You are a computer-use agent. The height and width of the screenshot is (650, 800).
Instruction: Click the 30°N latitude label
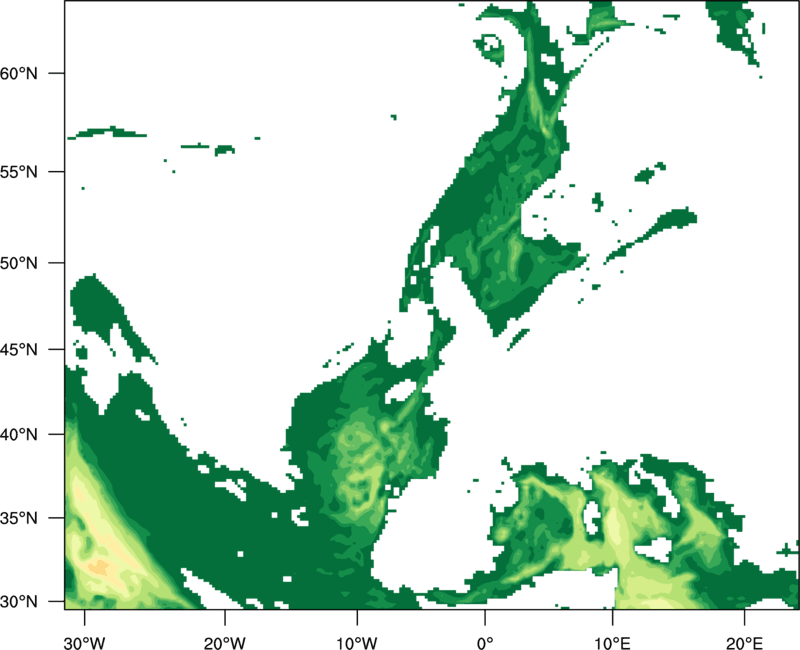pyautogui.click(x=19, y=602)
